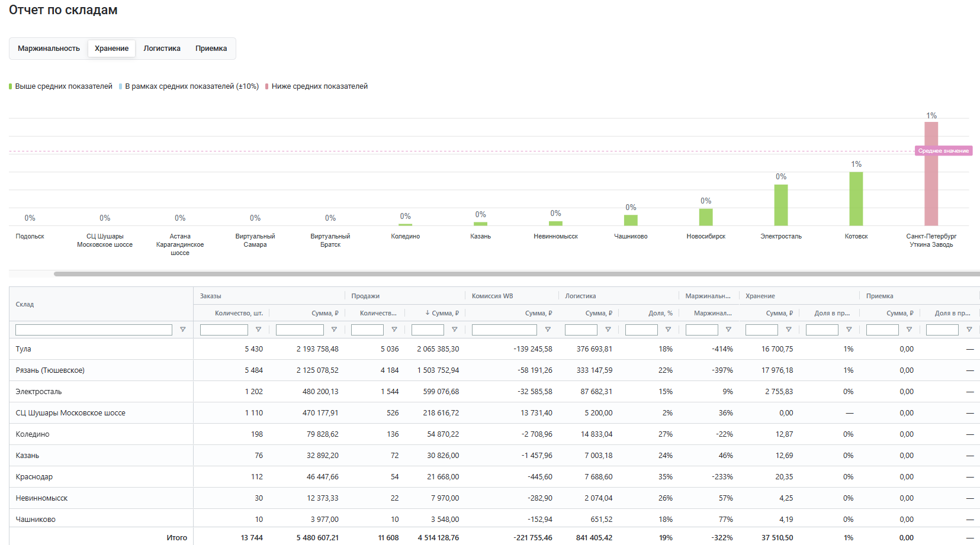980x545 pixels.
Task: Click total orders sum 5 480 607,21
Action: [317, 538]
